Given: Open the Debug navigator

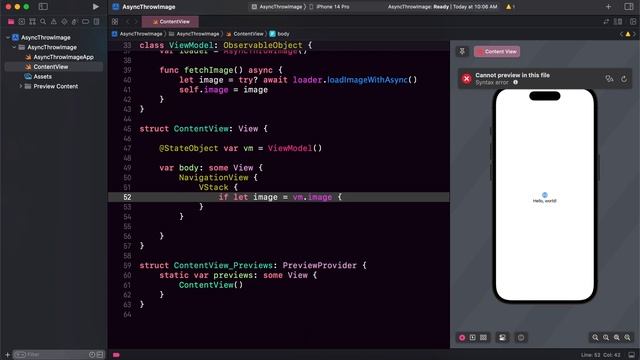Looking at the screenshot, I should (x=75, y=21).
